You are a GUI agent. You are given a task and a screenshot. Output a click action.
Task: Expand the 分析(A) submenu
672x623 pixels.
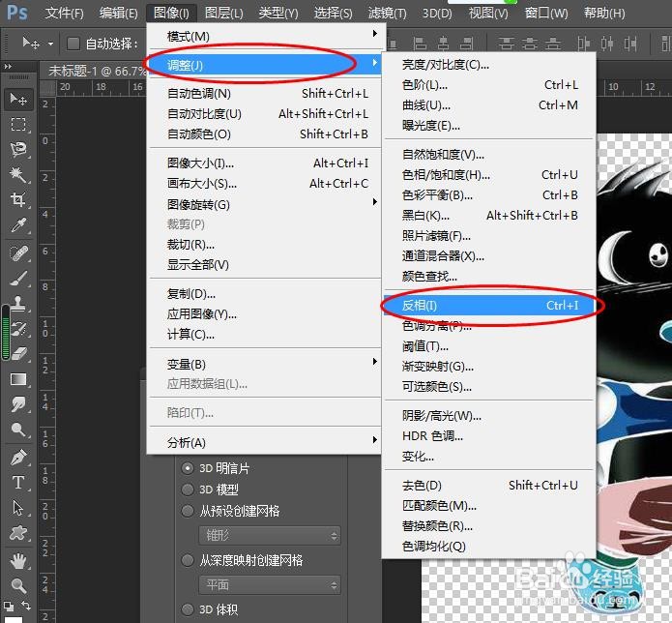coord(265,442)
